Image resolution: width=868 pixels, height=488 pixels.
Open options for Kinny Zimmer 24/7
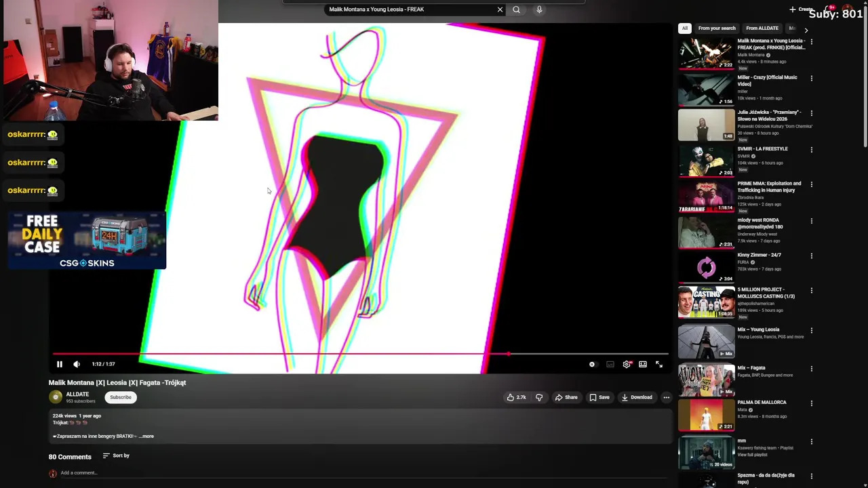811,256
